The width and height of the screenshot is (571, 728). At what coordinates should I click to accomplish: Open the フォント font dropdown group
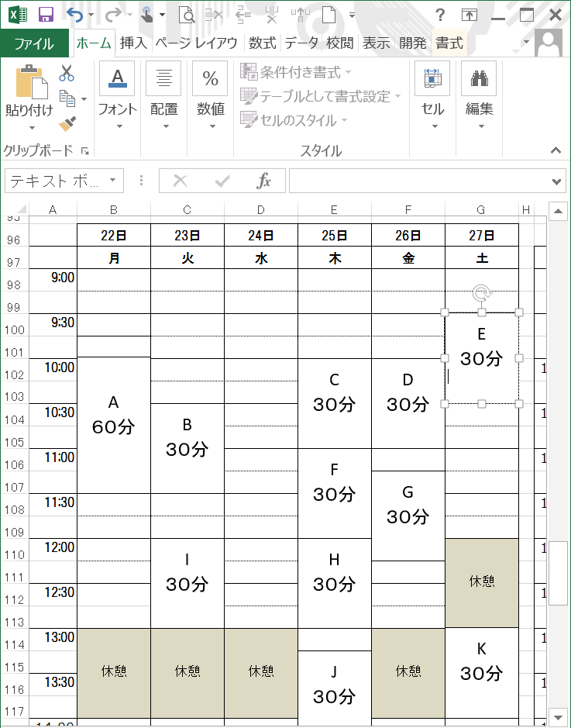coord(117,97)
